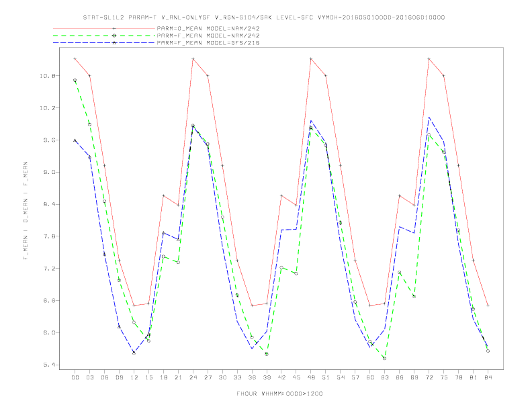Click x-axis tick label 12
Screen dimensions: 532x411
[134, 377]
